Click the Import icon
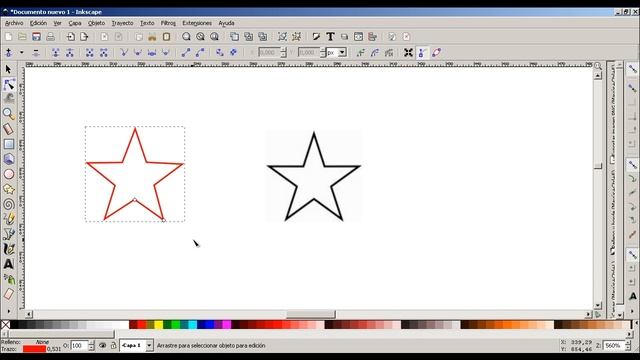 click(x=71, y=37)
